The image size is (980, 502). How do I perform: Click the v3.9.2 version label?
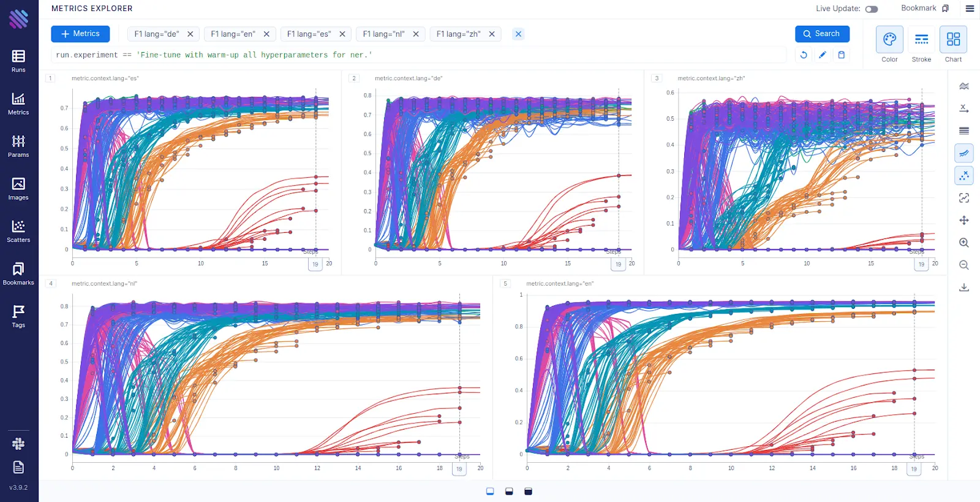pos(18,488)
